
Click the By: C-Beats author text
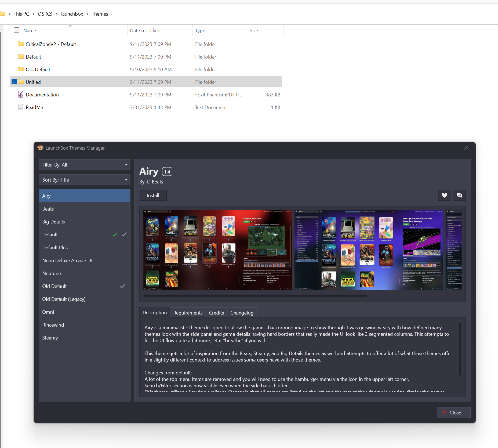pos(151,182)
